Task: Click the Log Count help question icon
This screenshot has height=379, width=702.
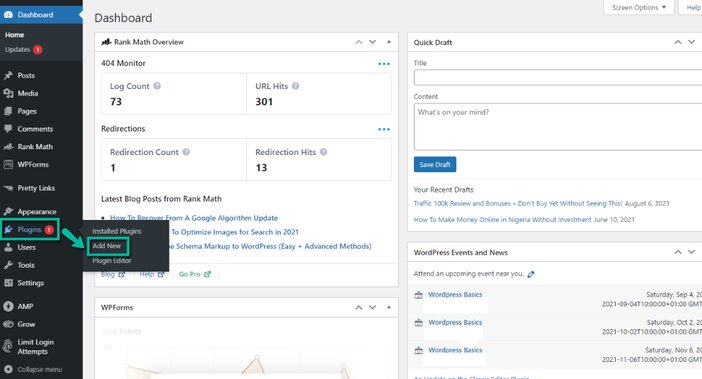Action: click(x=157, y=86)
